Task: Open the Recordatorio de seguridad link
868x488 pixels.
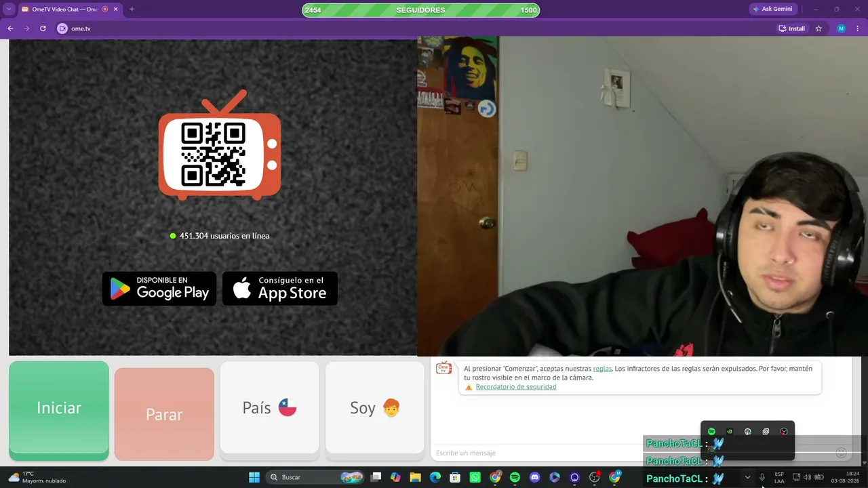Action: click(516, 387)
